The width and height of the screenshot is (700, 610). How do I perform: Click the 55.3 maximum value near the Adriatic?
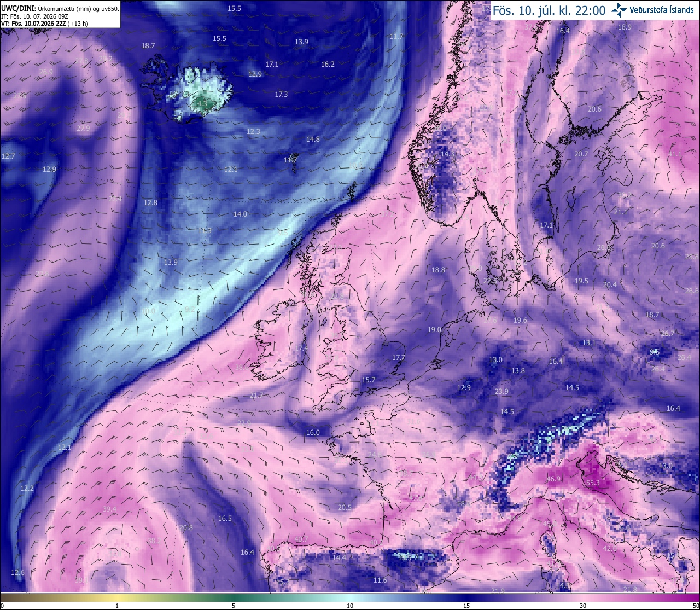(593, 483)
